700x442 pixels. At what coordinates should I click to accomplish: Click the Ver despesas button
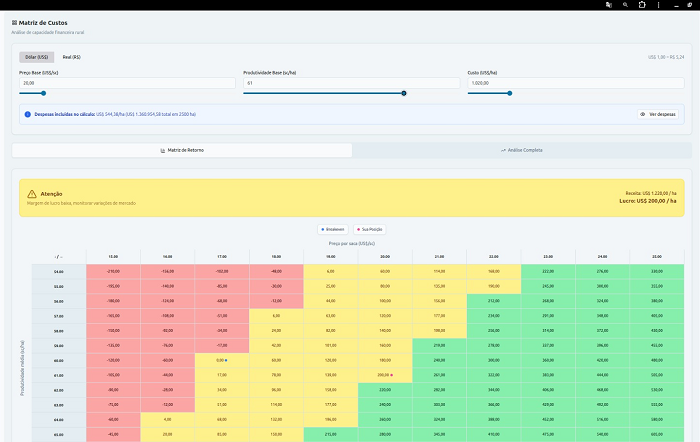click(x=660, y=114)
